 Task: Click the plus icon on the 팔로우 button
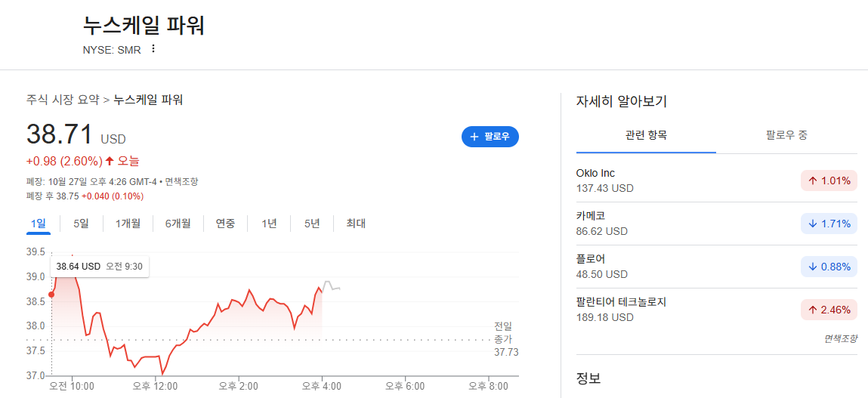[x=474, y=137]
